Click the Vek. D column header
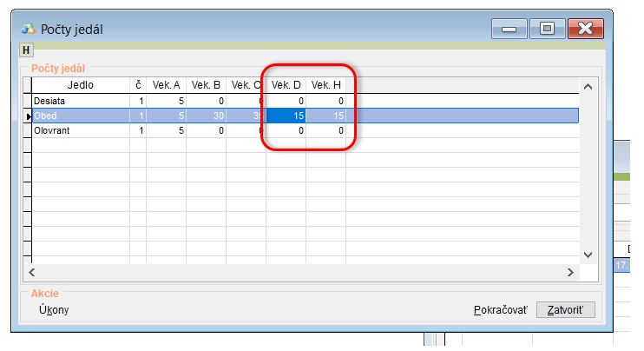Image resolution: width=644 pixels, height=351 pixels. pos(286,85)
